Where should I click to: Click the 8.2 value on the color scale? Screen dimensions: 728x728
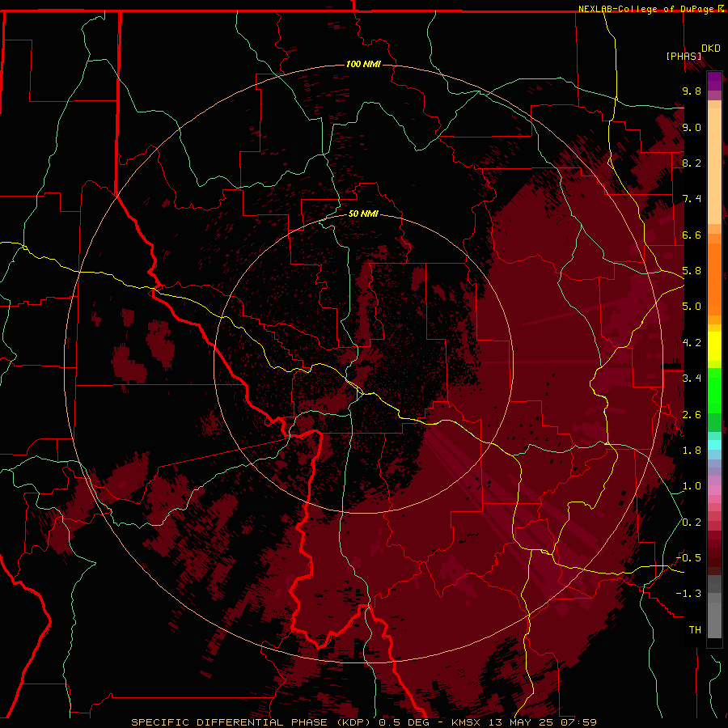coord(692,163)
